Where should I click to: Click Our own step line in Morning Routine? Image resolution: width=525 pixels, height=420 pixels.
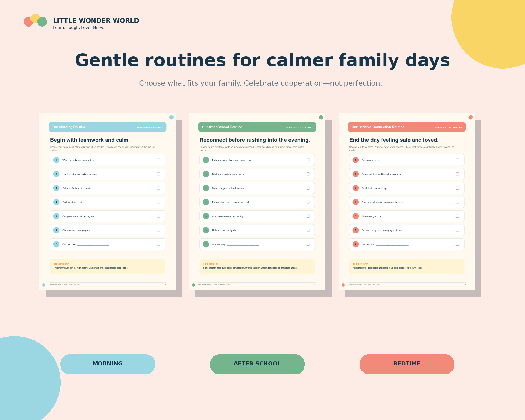(x=93, y=245)
